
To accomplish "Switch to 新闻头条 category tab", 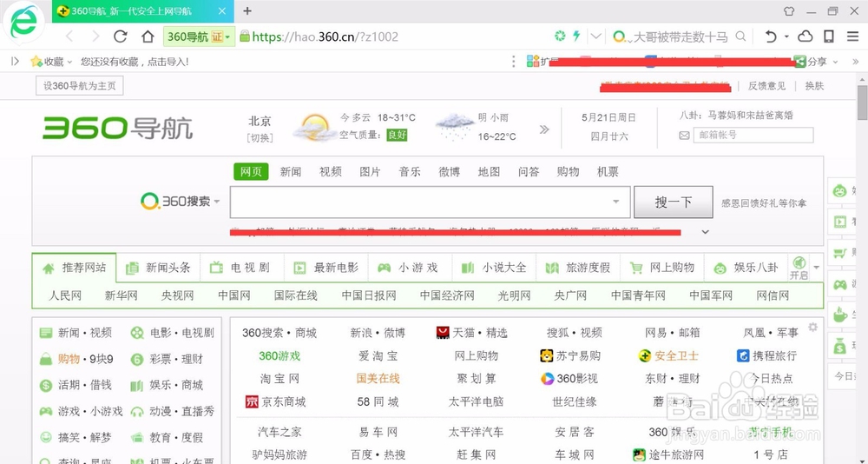I will [158, 268].
